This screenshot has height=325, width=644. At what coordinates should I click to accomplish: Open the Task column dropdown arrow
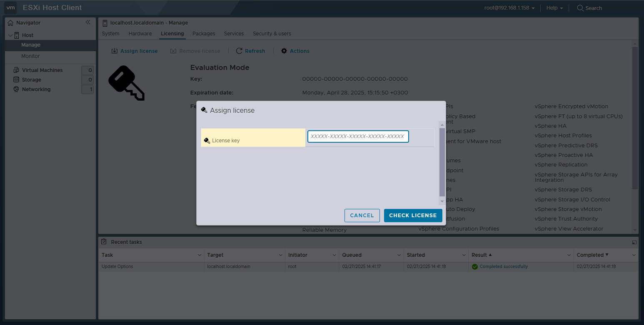click(199, 255)
